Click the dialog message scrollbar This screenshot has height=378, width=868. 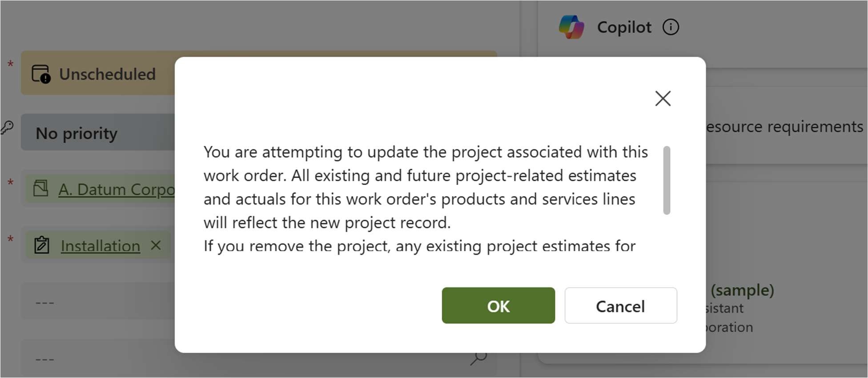pos(666,180)
